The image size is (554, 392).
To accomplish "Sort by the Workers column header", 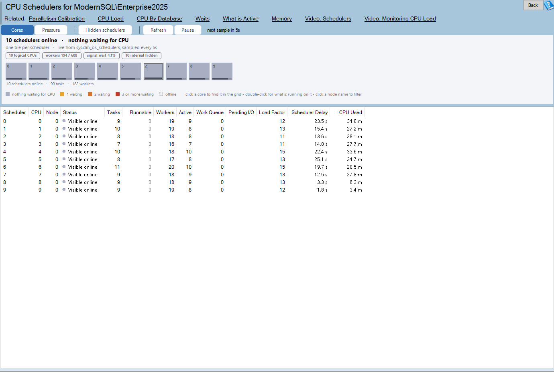I will 165,112.
